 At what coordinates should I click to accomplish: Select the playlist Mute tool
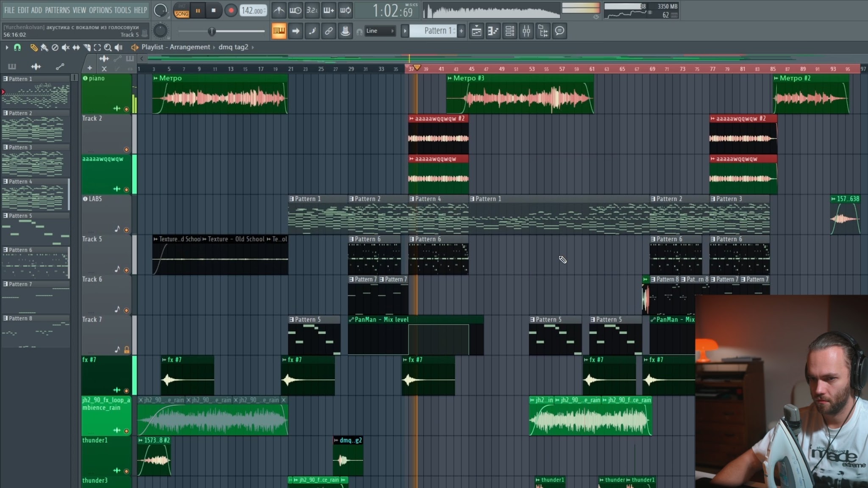pos(65,47)
